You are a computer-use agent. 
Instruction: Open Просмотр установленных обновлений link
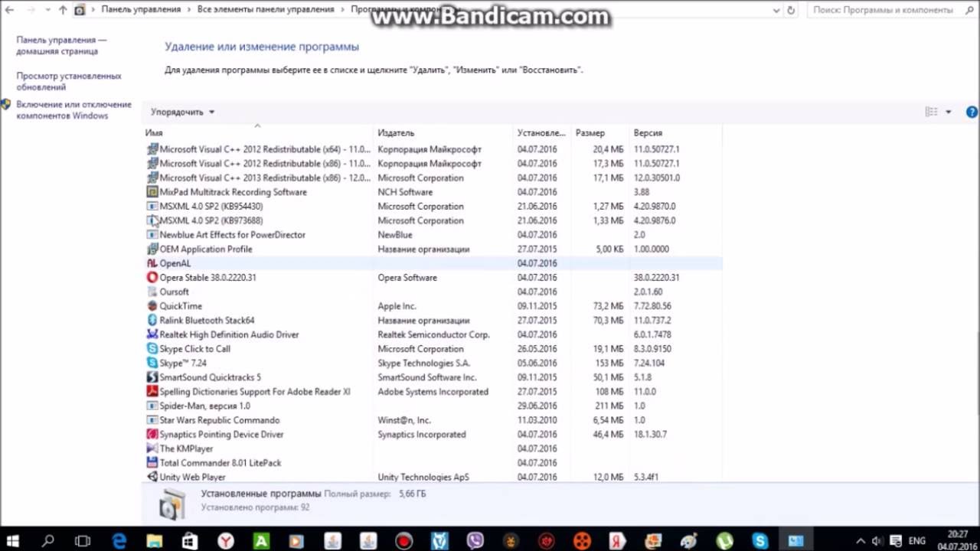pos(69,81)
